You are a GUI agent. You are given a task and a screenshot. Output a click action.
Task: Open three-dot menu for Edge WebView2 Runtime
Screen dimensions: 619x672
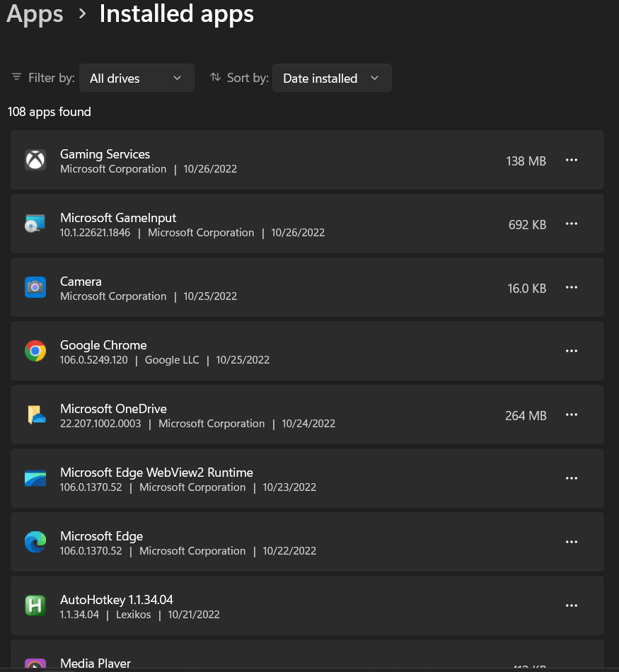pyautogui.click(x=572, y=478)
